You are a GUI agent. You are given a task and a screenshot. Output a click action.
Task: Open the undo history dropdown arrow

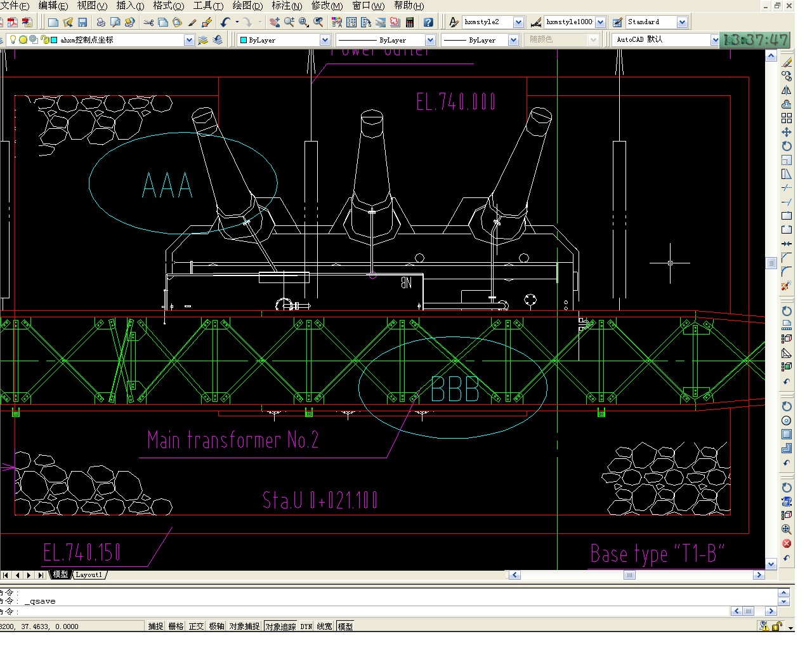coord(237,22)
